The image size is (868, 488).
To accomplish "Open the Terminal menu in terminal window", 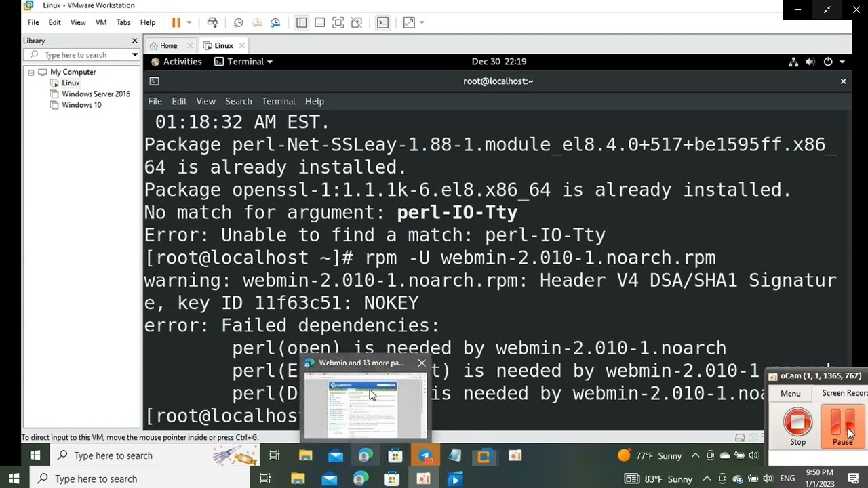I will click(279, 101).
